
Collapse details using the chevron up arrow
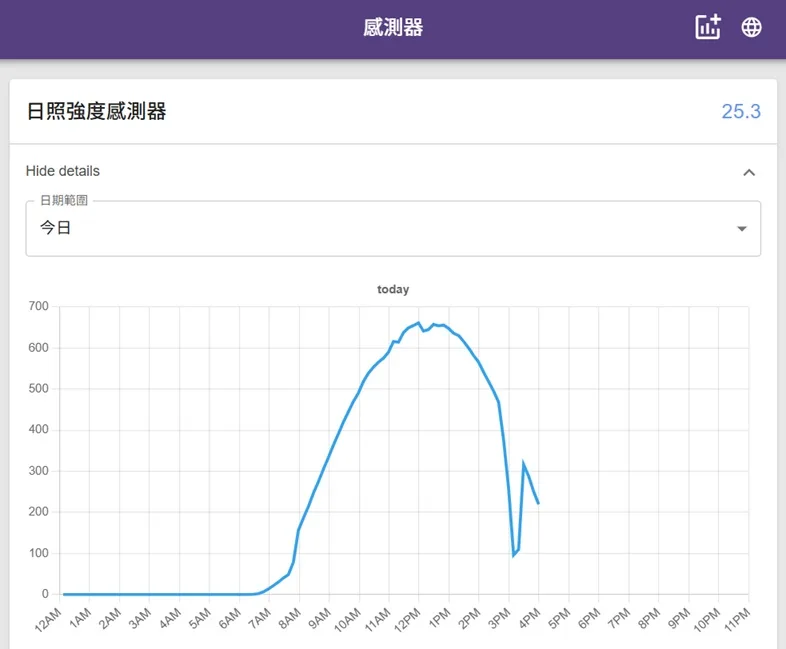(x=749, y=172)
